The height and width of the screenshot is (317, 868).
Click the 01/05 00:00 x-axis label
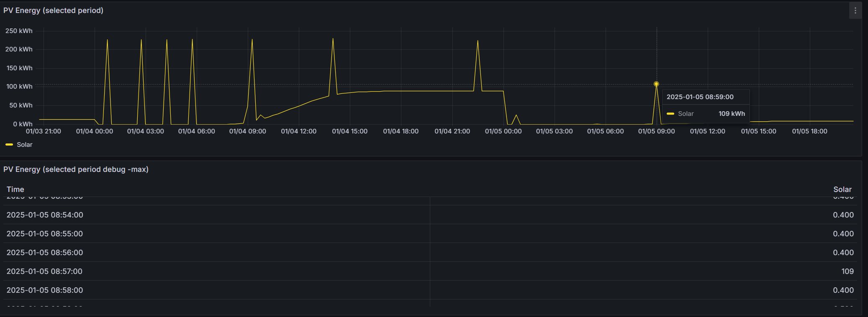pyautogui.click(x=503, y=131)
